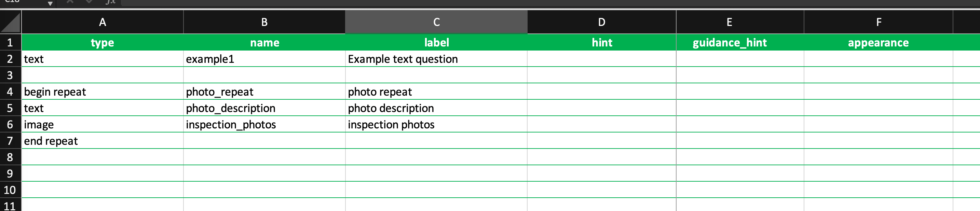Select column F header

click(878, 23)
